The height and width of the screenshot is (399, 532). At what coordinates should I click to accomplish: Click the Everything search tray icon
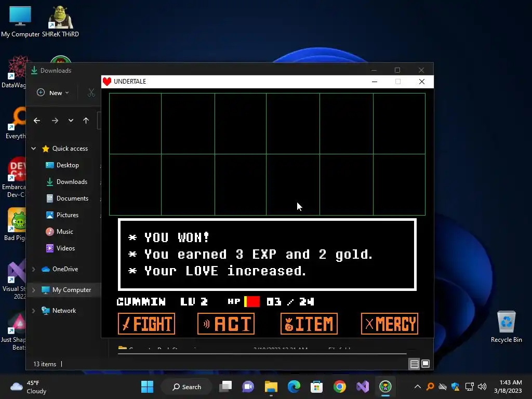[430, 387]
